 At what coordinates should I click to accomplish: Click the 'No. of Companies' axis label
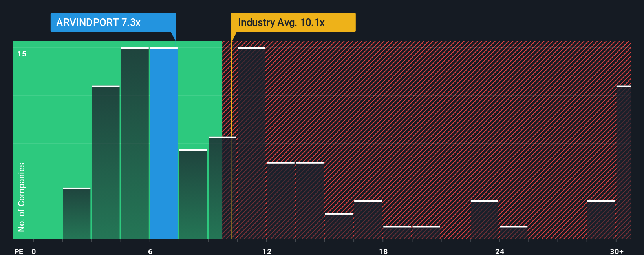22,197
